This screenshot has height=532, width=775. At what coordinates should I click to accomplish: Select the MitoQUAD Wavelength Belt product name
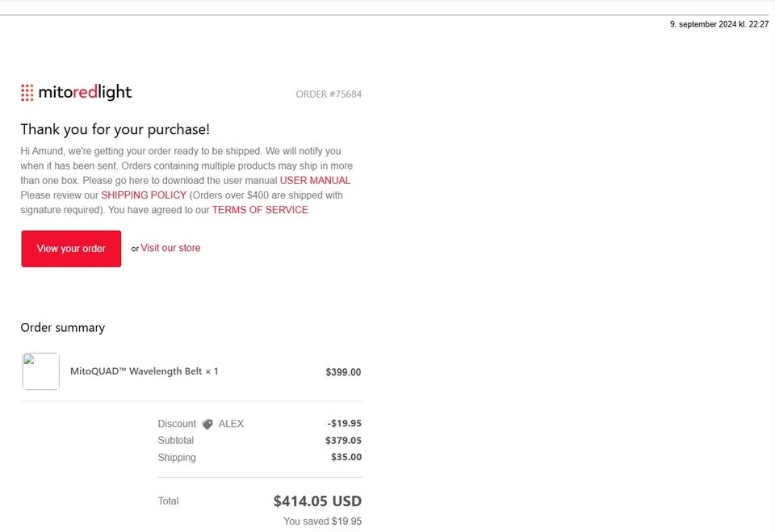[144, 371]
